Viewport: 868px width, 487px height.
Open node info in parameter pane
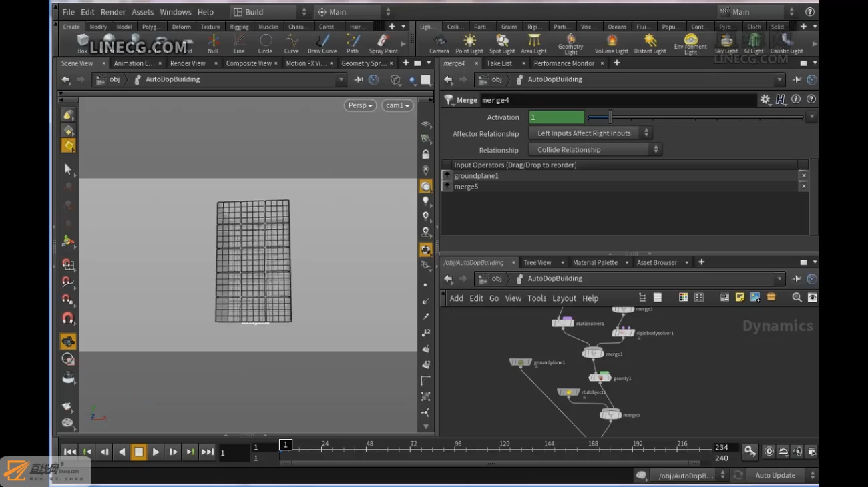pos(796,99)
